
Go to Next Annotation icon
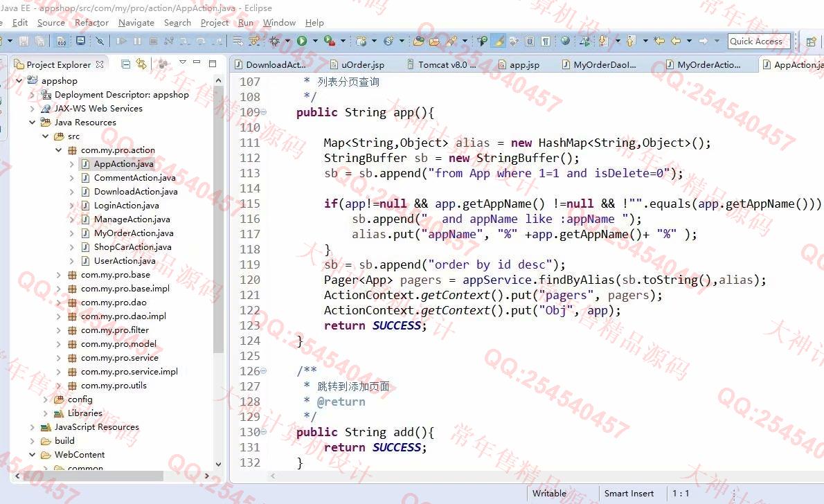coord(603,41)
